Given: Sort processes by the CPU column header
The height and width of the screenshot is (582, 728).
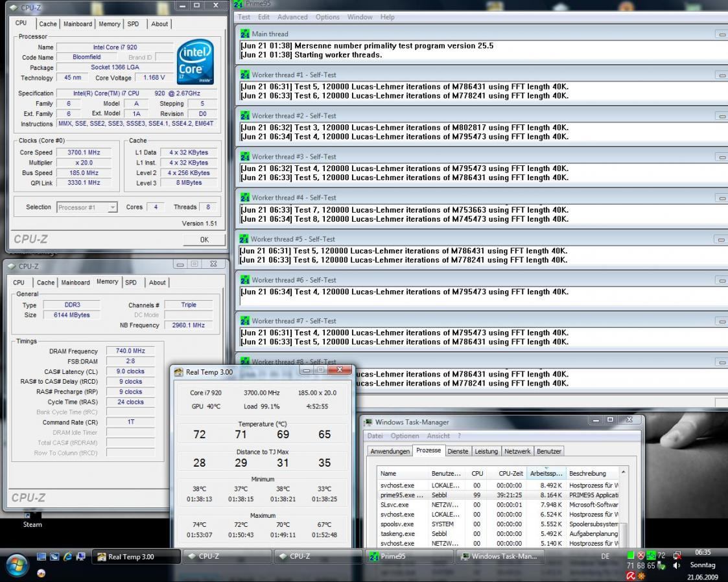Looking at the screenshot, I should point(477,473).
